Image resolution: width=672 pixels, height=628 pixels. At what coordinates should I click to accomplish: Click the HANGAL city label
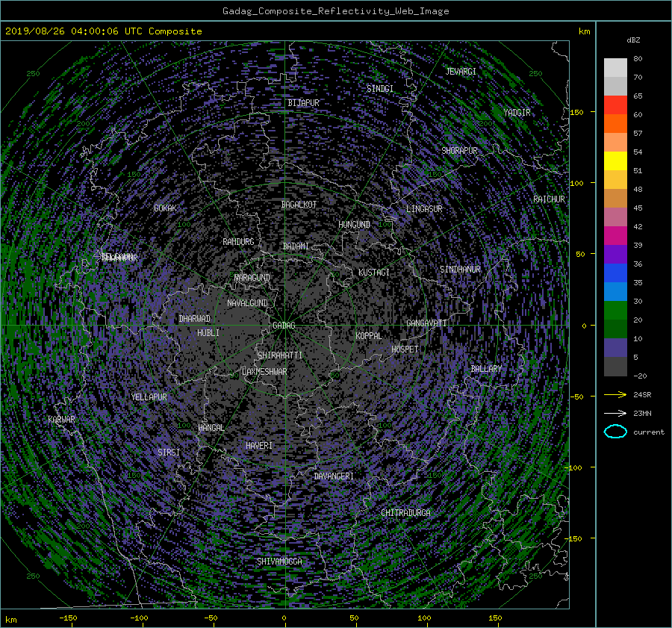click(x=211, y=428)
